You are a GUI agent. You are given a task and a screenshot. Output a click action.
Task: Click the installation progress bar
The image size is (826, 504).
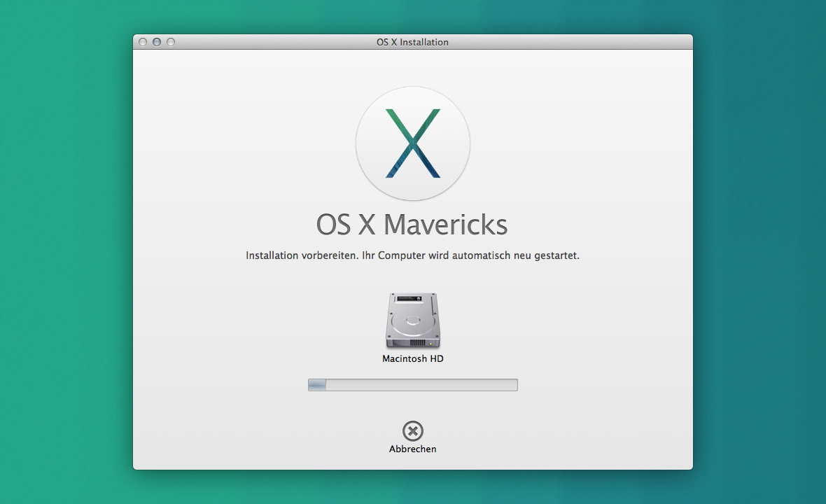(x=412, y=385)
